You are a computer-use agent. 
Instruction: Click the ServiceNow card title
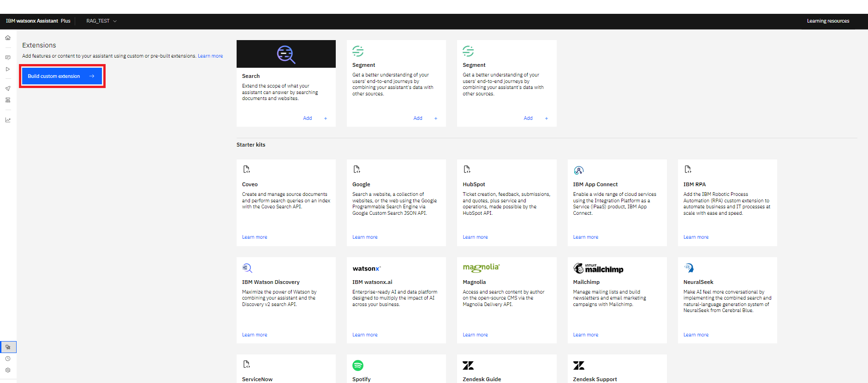click(257, 379)
